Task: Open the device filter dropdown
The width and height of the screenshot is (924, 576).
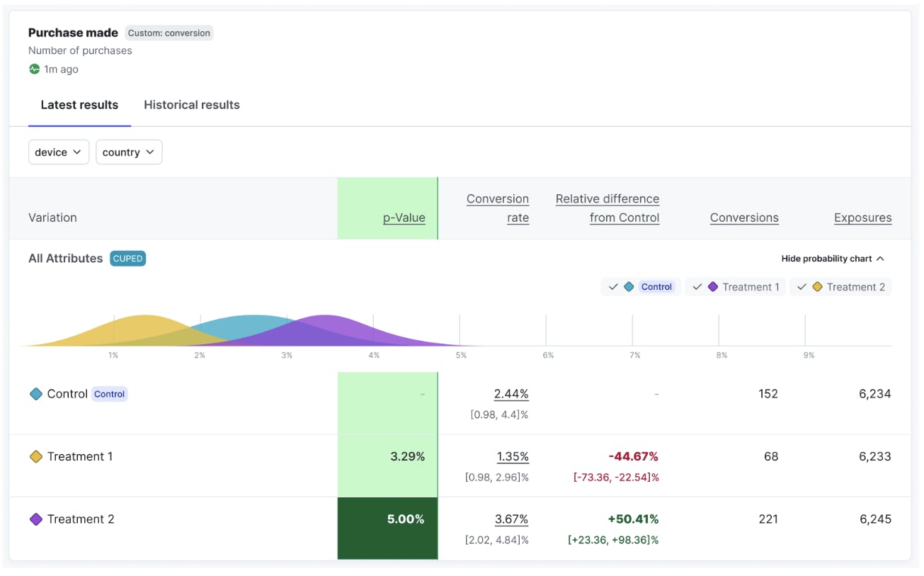Action: (x=58, y=152)
